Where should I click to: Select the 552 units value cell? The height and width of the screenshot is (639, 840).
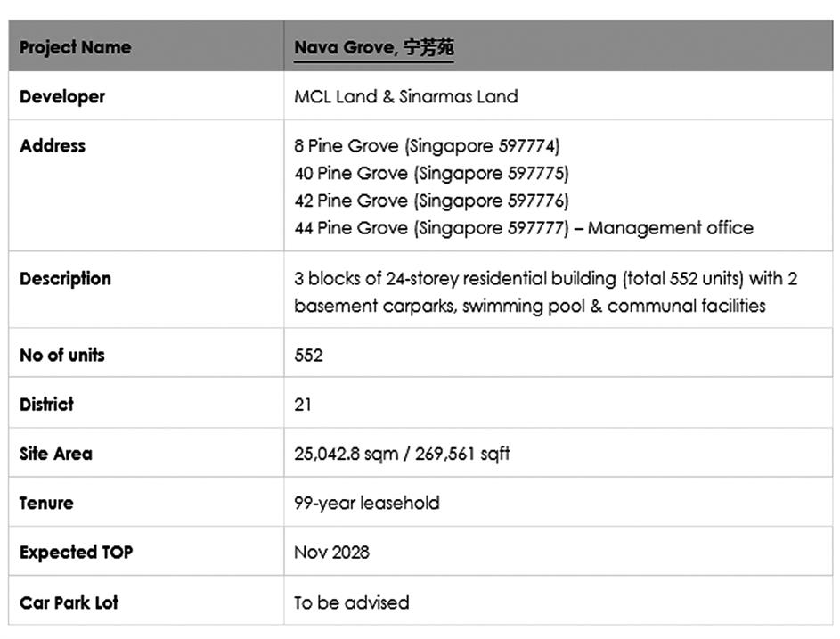[x=308, y=355]
